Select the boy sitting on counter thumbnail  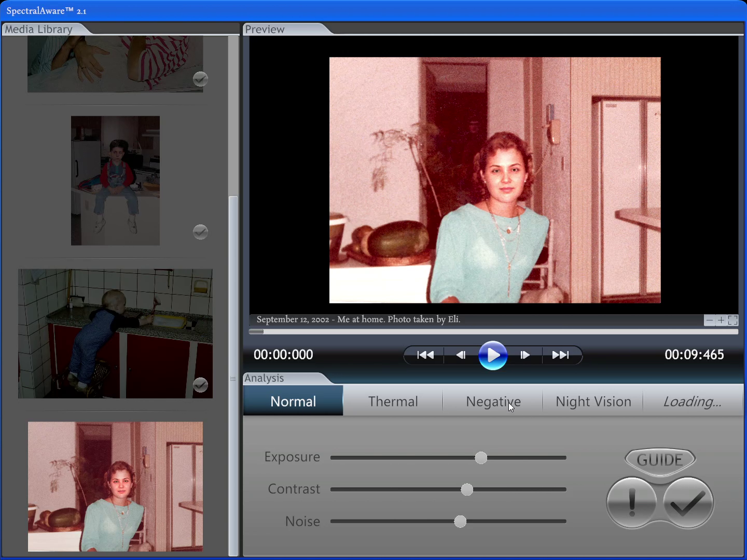click(x=115, y=180)
